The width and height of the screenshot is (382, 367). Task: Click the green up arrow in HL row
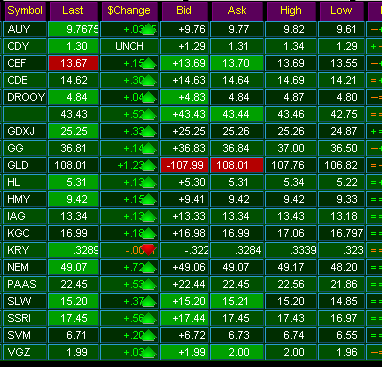tap(148, 182)
